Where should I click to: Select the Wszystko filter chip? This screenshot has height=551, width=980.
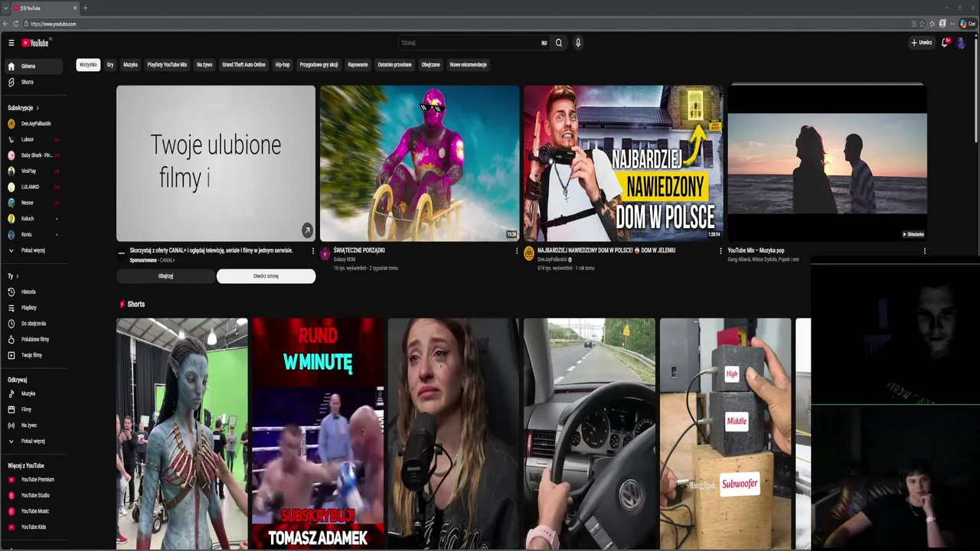pyautogui.click(x=88, y=65)
